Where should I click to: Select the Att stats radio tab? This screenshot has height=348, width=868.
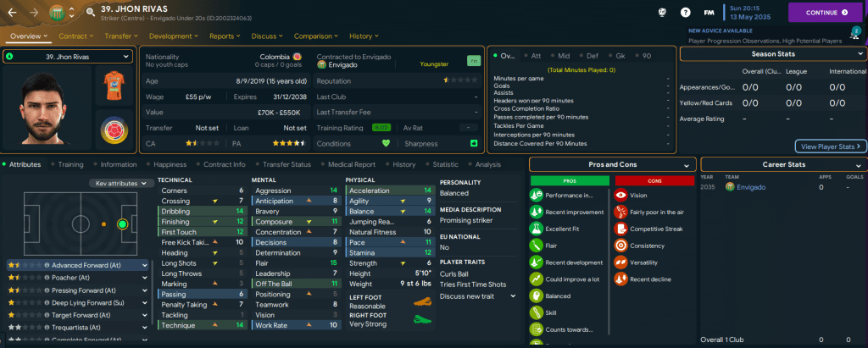pos(537,56)
